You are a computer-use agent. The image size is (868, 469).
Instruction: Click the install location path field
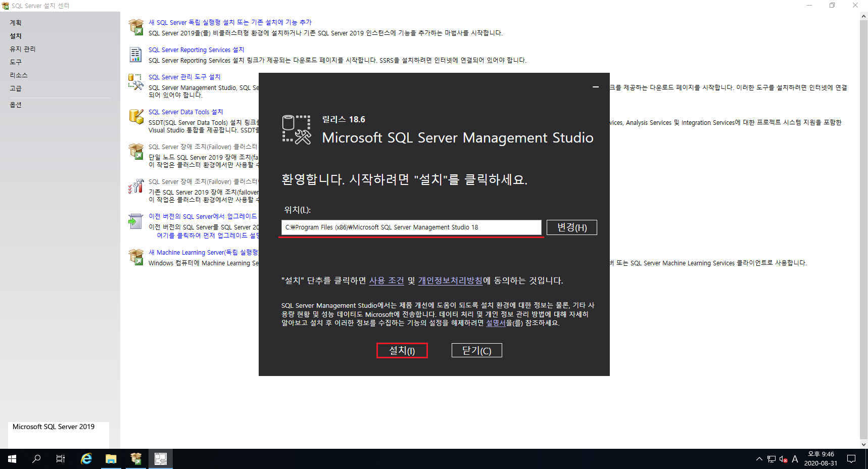411,227
